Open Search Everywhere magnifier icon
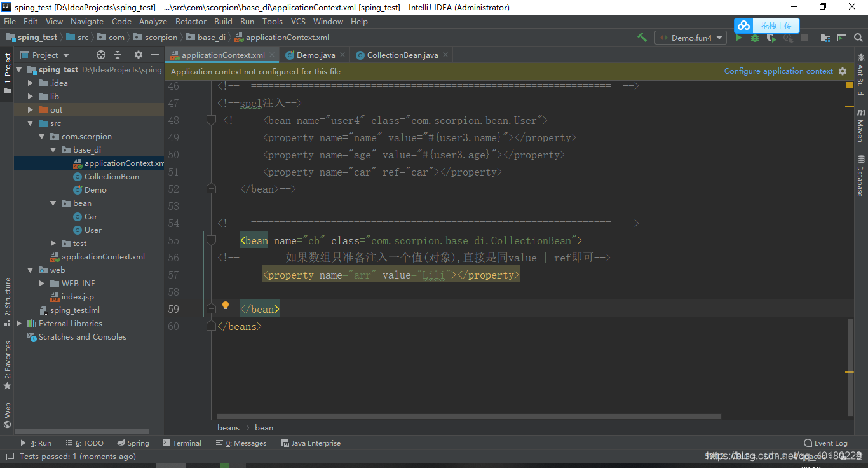This screenshot has height=468, width=868. tap(858, 38)
